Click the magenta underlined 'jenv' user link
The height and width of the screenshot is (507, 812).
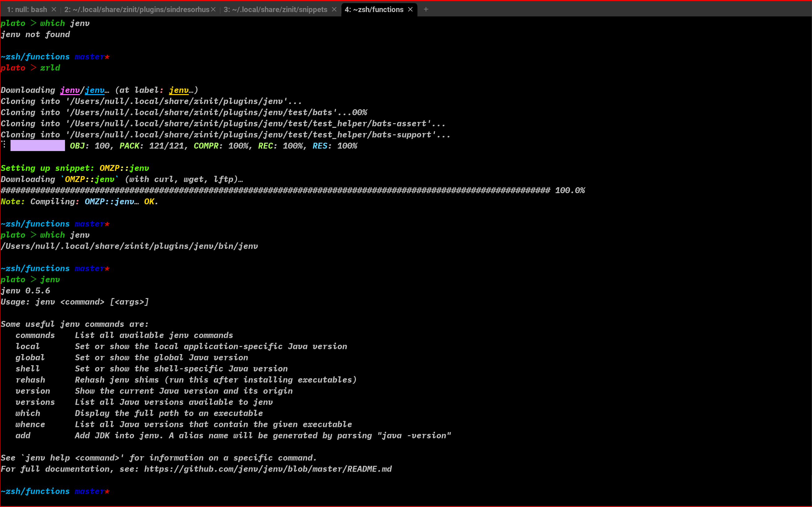(x=70, y=90)
